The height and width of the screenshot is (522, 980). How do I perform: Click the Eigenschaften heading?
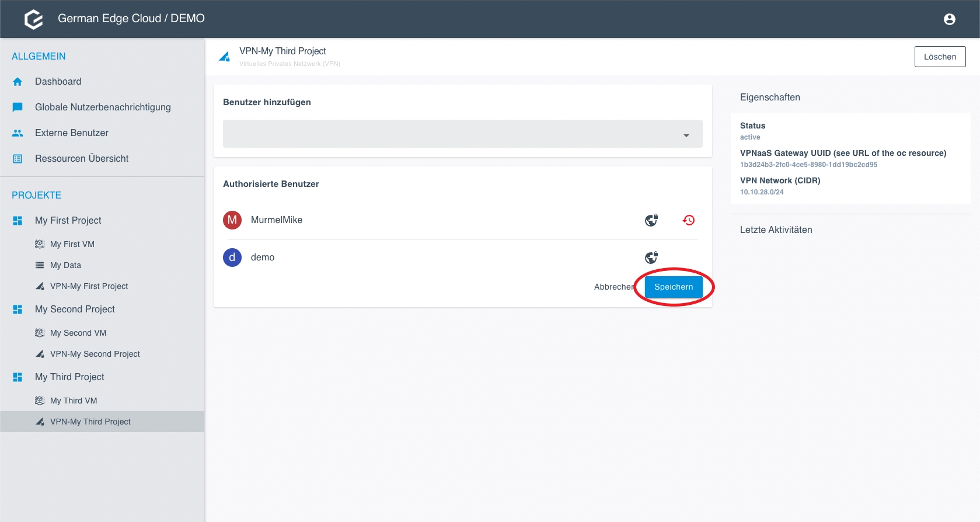pos(770,98)
